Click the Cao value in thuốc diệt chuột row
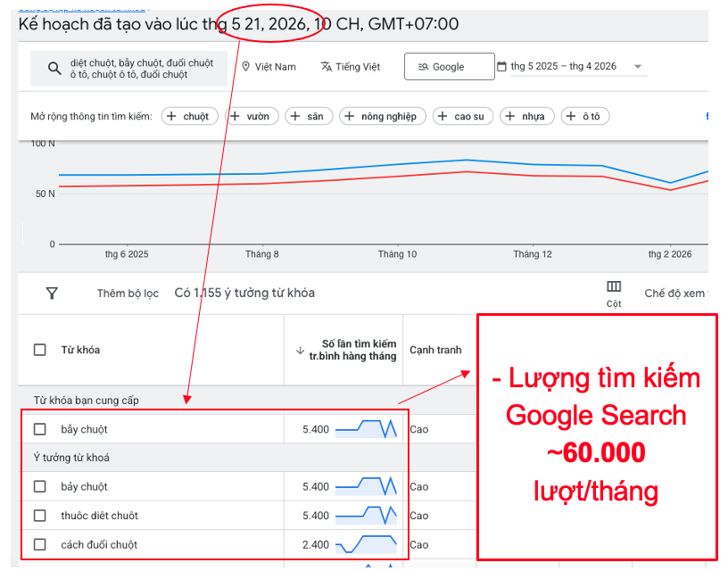Viewport: 728px width, 571px height. [x=418, y=516]
